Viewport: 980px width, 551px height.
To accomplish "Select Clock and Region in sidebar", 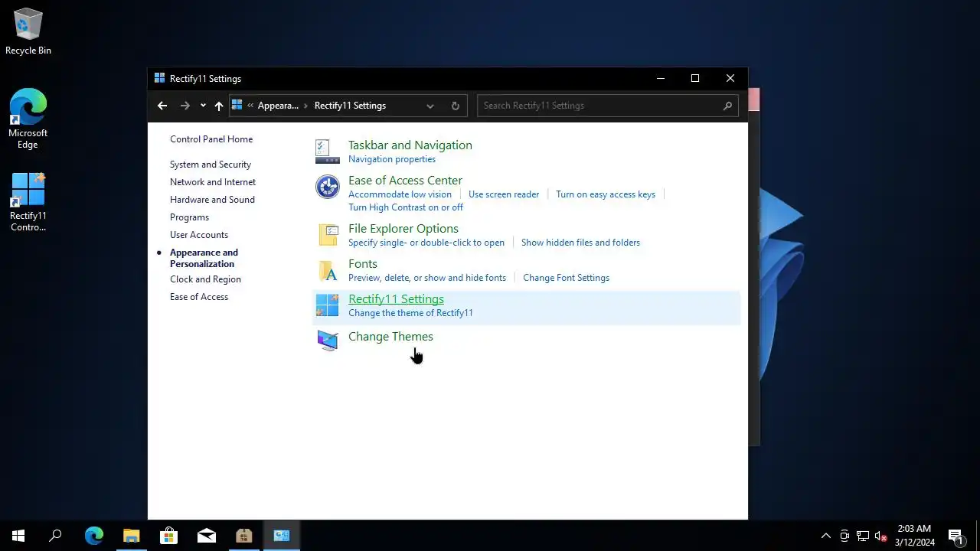I will 205,279.
